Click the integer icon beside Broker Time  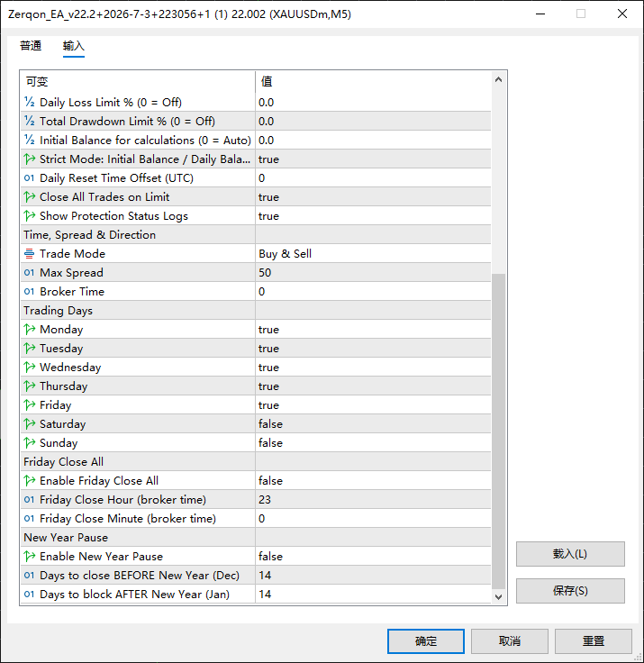[x=29, y=291]
